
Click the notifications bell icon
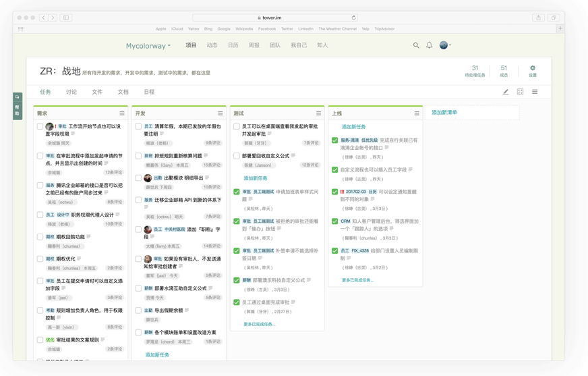(x=429, y=45)
